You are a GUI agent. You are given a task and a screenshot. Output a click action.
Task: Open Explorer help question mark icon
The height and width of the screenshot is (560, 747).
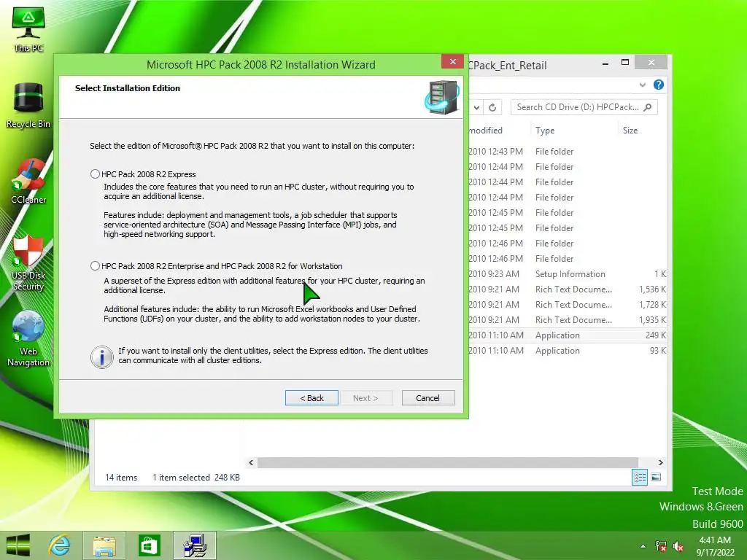point(659,85)
